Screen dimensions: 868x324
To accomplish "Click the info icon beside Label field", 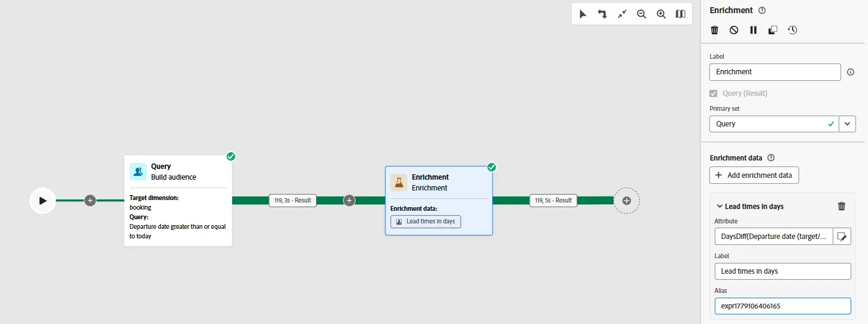I will click(x=851, y=72).
